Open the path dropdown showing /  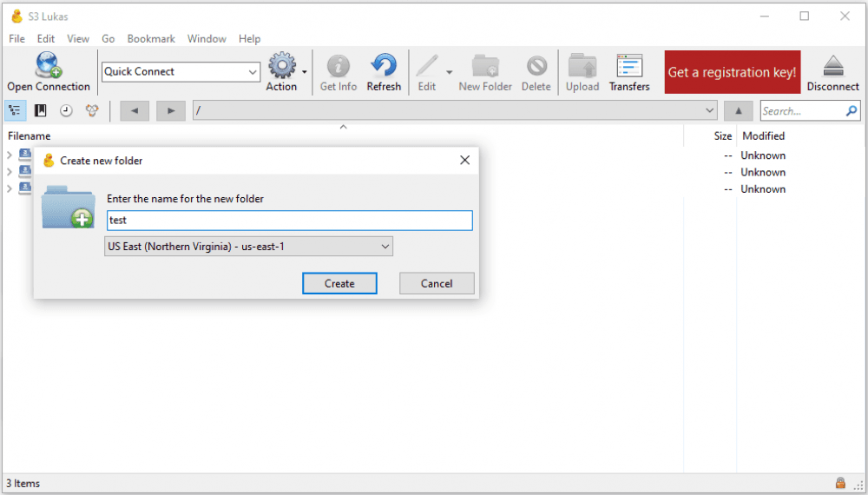click(709, 111)
